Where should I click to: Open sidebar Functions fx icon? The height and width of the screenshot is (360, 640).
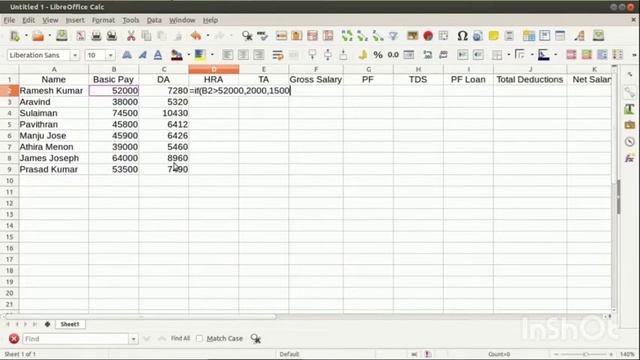click(x=629, y=158)
